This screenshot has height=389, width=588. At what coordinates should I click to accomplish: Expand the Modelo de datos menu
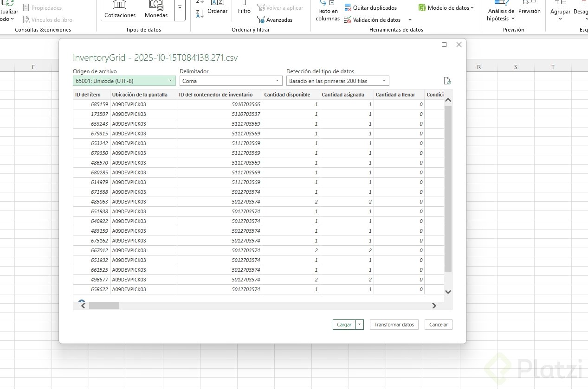[x=446, y=8]
